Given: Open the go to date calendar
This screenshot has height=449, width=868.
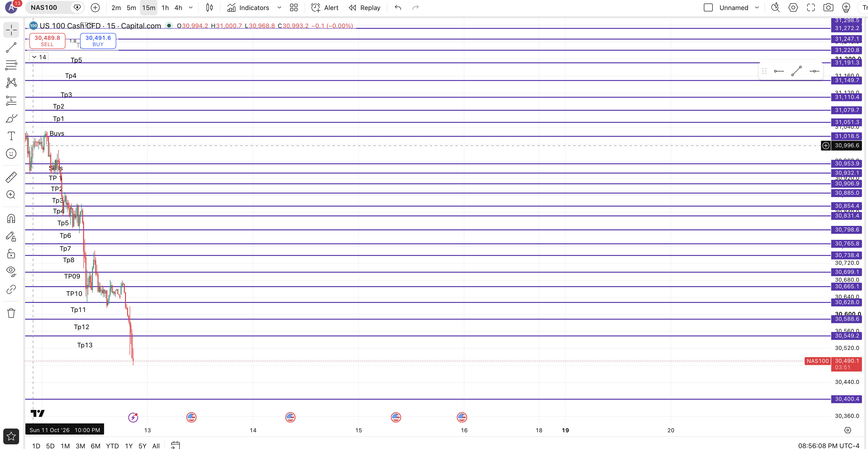Looking at the screenshot, I should pyautogui.click(x=175, y=445).
